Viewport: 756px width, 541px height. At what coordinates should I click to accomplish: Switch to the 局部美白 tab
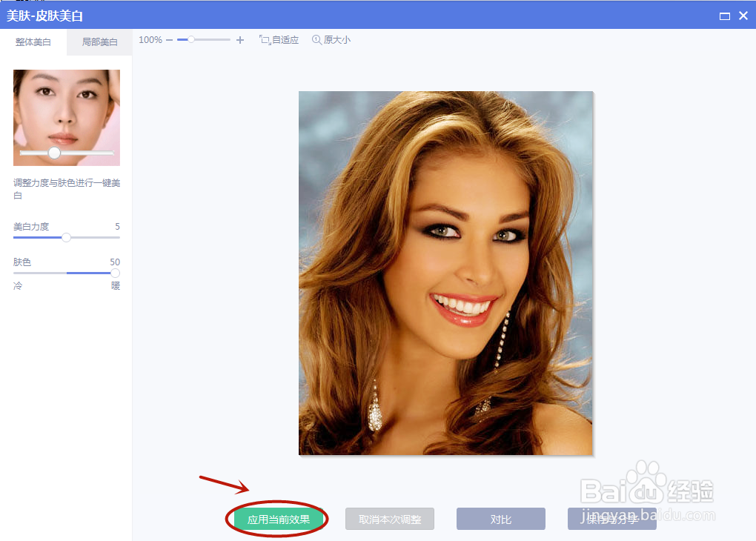(x=99, y=42)
